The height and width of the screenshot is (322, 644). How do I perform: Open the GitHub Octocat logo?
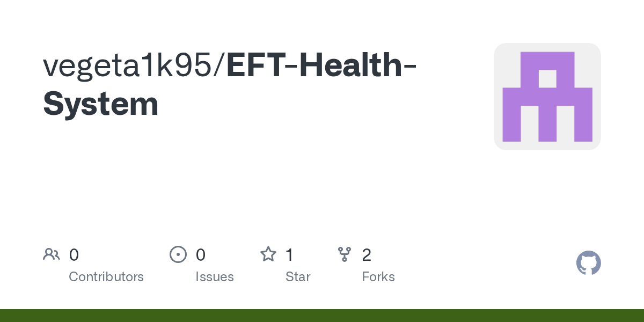pyautogui.click(x=589, y=263)
